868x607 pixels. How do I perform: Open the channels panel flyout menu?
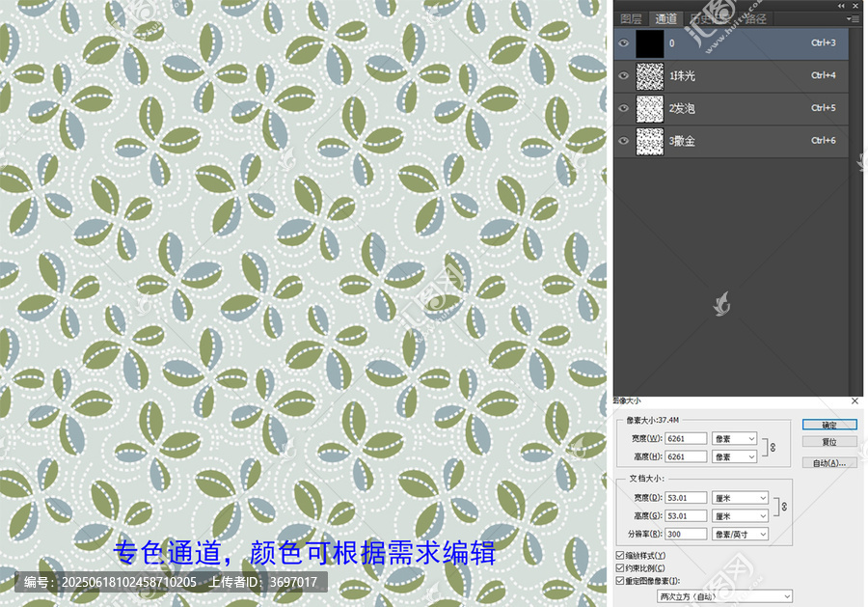click(x=853, y=19)
